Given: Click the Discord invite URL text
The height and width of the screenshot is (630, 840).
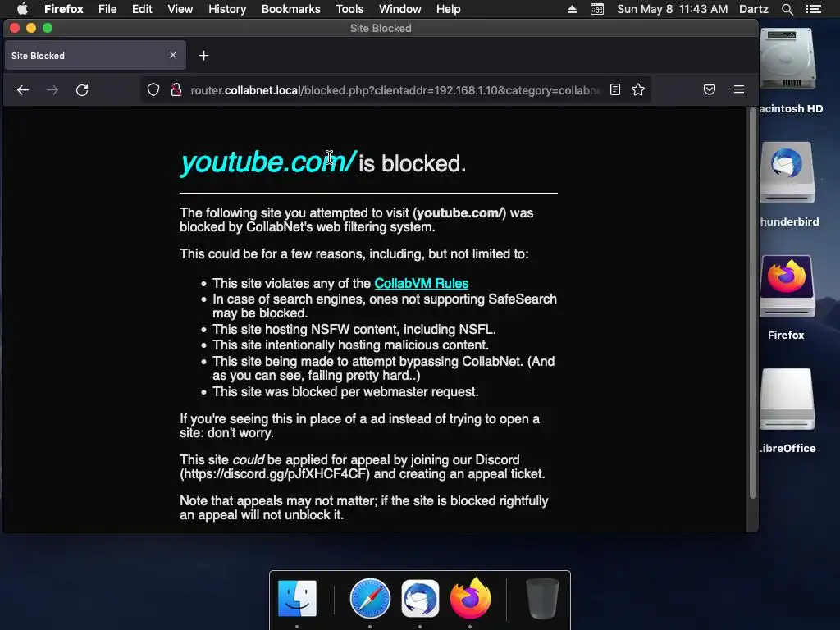Looking at the screenshot, I should [x=276, y=474].
